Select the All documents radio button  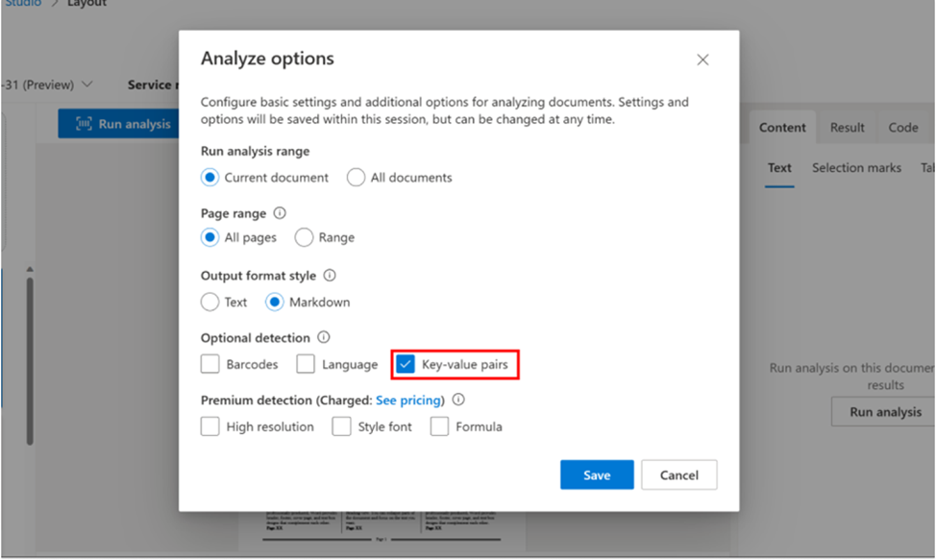[357, 178]
